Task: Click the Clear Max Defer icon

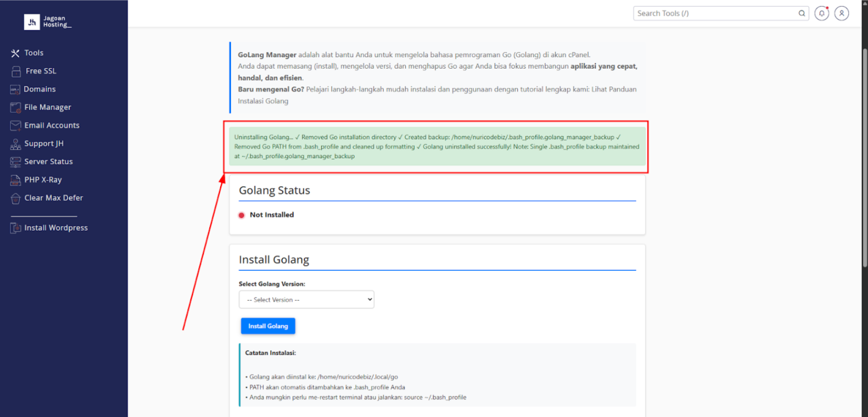Action: (x=16, y=198)
